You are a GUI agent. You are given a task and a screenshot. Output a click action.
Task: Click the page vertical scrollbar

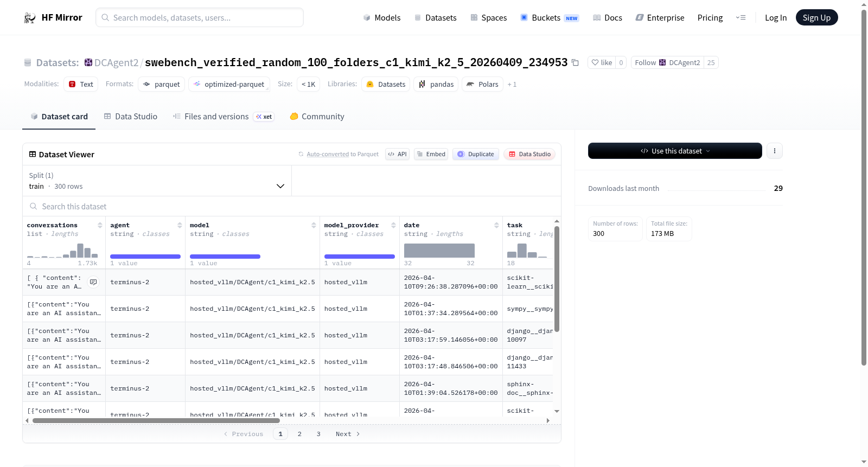[864, 188]
